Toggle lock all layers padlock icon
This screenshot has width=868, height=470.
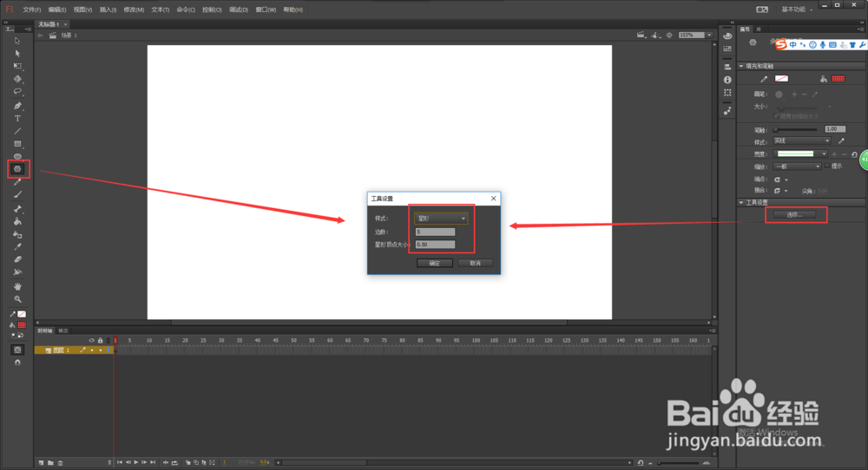[100, 341]
